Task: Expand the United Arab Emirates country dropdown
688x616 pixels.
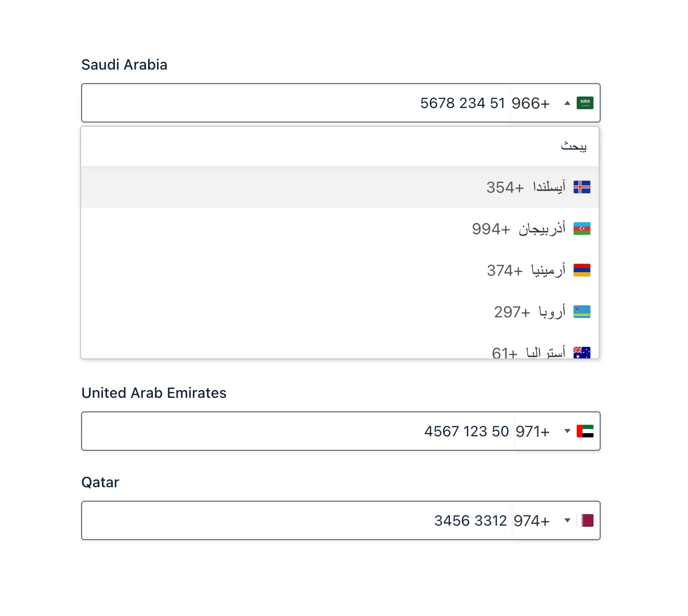Action: (x=567, y=431)
